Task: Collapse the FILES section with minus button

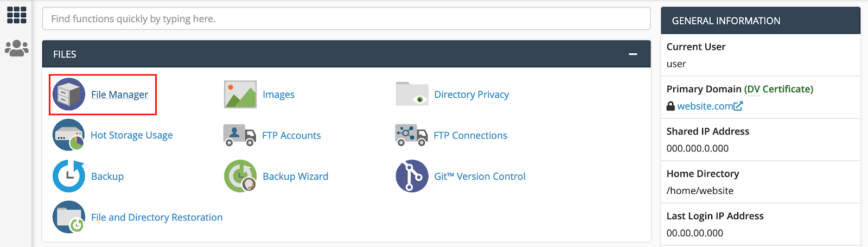Action: pyautogui.click(x=633, y=54)
